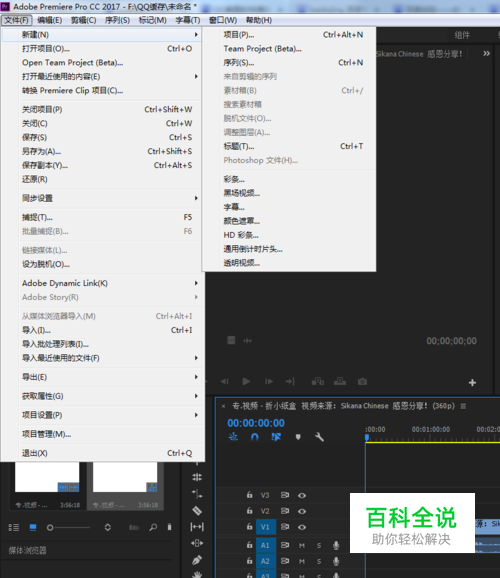This screenshot has height=578, width=500.
Task: Hide track output of V1 eye icon
Action: [302, 527]
